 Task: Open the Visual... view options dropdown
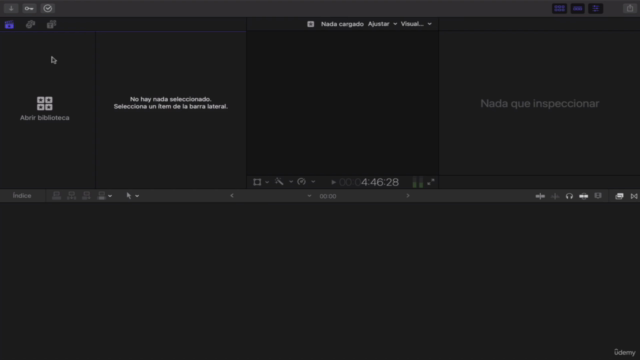point(416,24)
